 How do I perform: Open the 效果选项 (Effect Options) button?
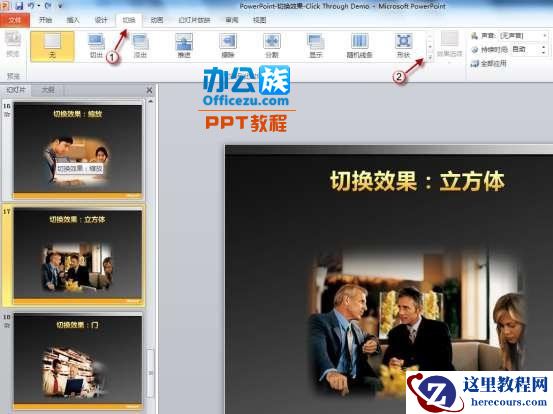click(x=449, y=46)
